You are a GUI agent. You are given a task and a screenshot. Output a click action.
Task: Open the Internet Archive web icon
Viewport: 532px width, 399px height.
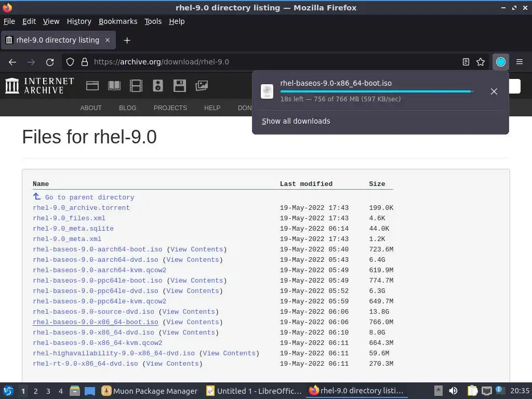tap(92, 86)
